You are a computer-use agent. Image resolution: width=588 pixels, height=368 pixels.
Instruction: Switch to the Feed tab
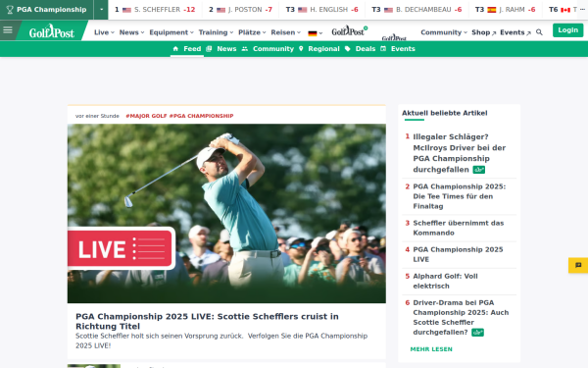[187, 49]
